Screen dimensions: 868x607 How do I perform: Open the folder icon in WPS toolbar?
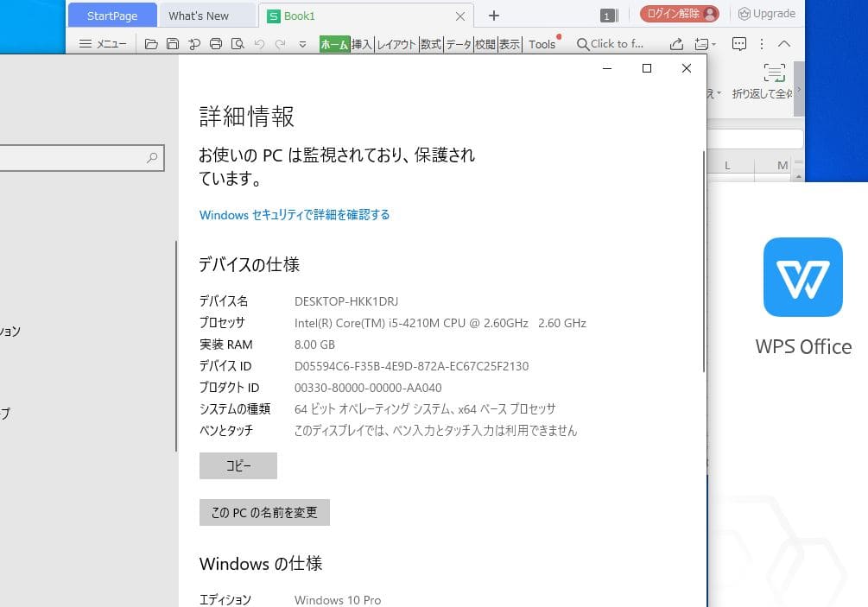pos(151,44)
